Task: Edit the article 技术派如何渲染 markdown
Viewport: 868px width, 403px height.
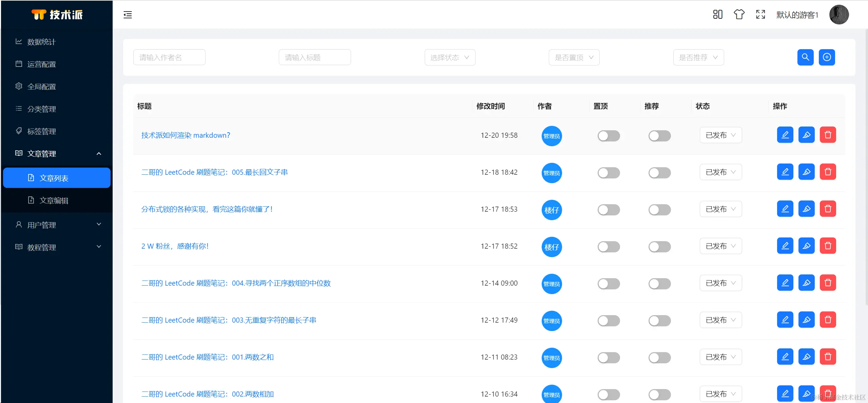Action: click(785, 135)
